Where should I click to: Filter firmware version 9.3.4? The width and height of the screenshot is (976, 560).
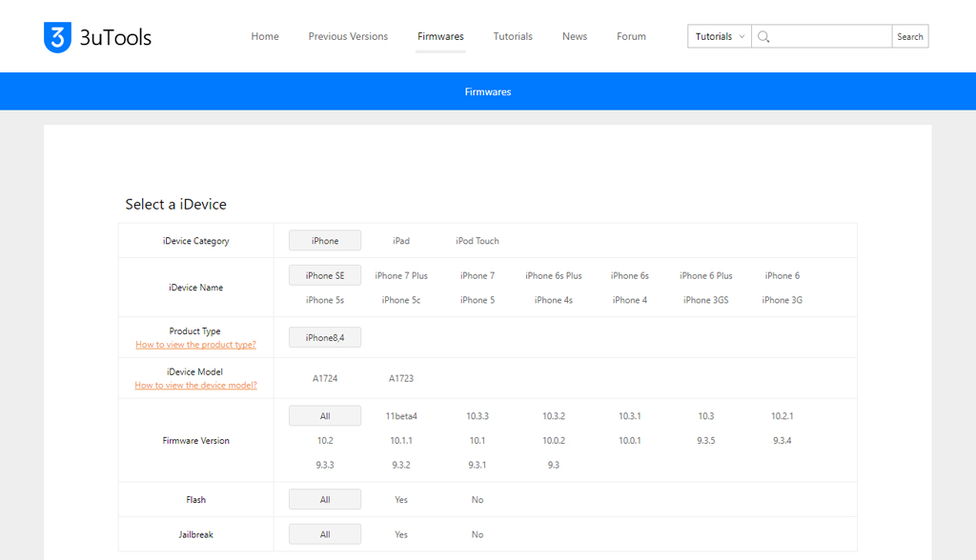coord(783,441)
